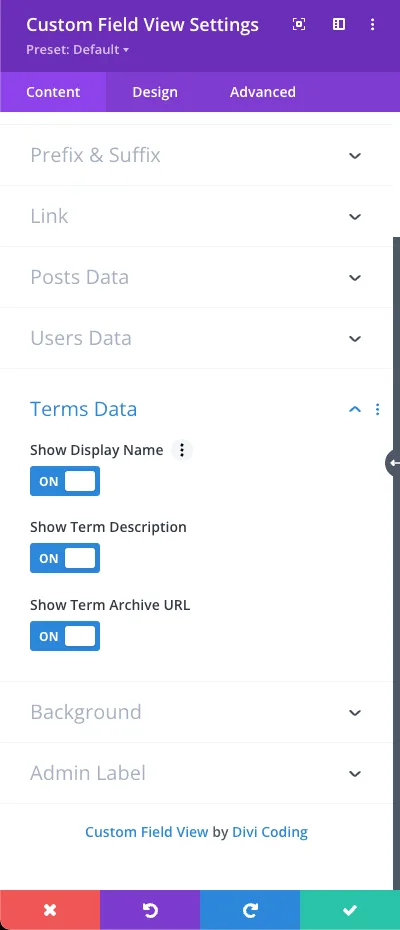This screenshot has height=930, width=400.
Task: Undo last change with purple undo button
Action: 150,910
